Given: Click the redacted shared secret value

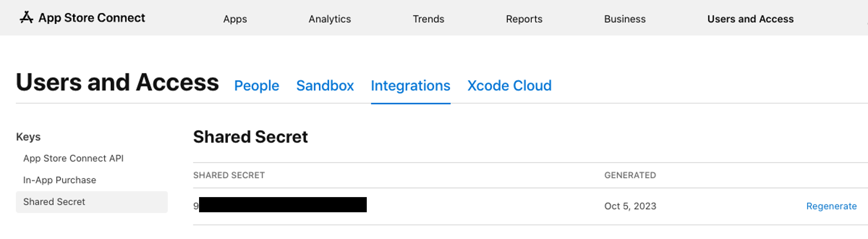Looking at the screenshot, I should pos(282,205).
